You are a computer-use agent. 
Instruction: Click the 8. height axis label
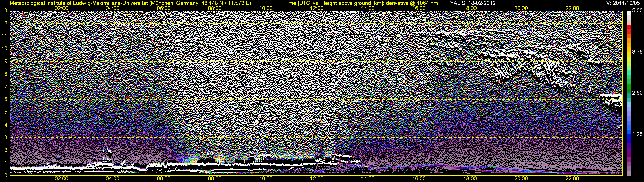click(6, 74)
